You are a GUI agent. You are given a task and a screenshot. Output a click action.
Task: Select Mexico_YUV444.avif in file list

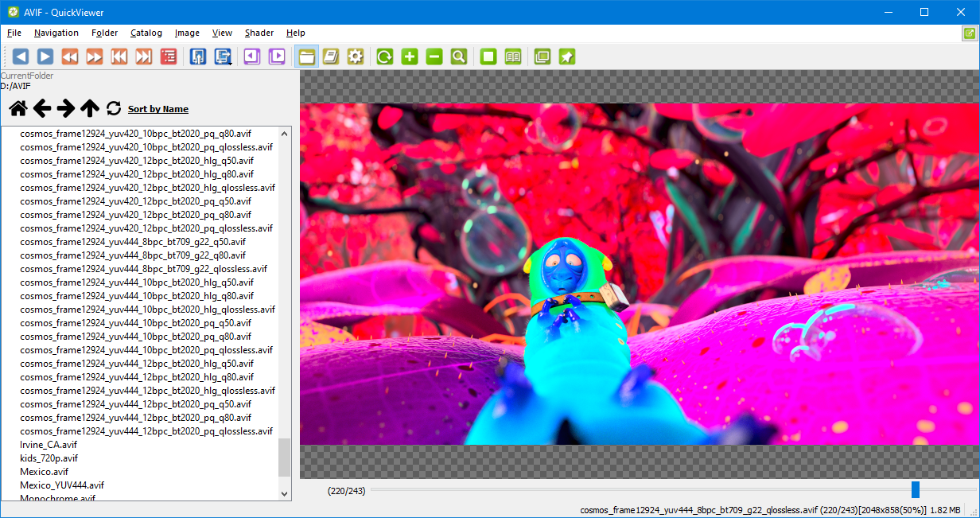click(62, 485)
